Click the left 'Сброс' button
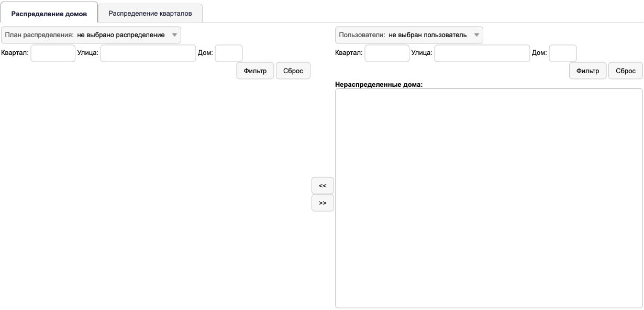This screenshot has width=644, height=310. click(x=293, y=71)
